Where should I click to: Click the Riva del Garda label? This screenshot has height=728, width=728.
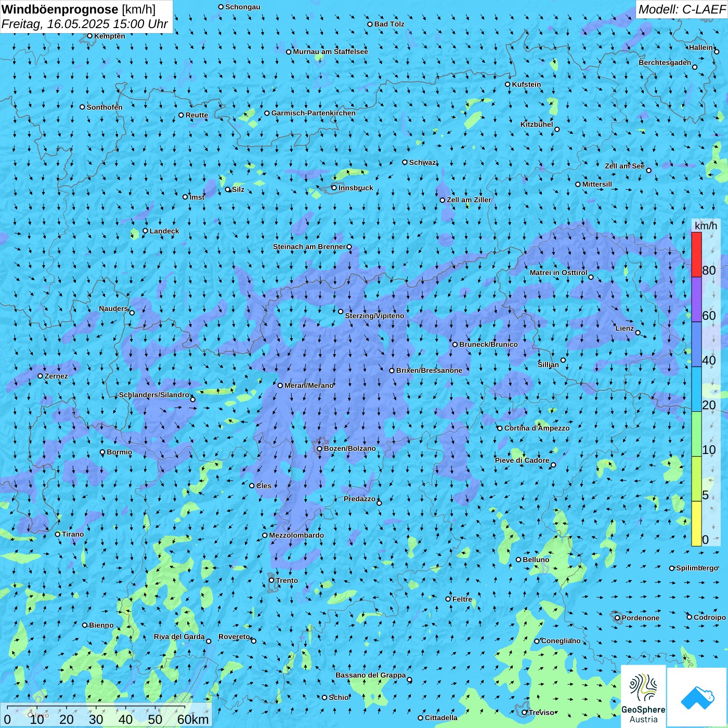[x=179, y=636]
